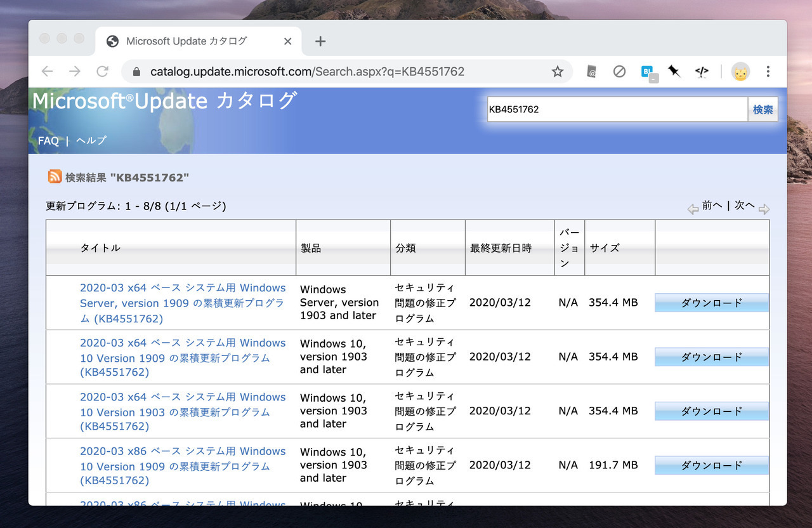
Task: Click the KB4551762 search input field
Action: click(617, 110)
